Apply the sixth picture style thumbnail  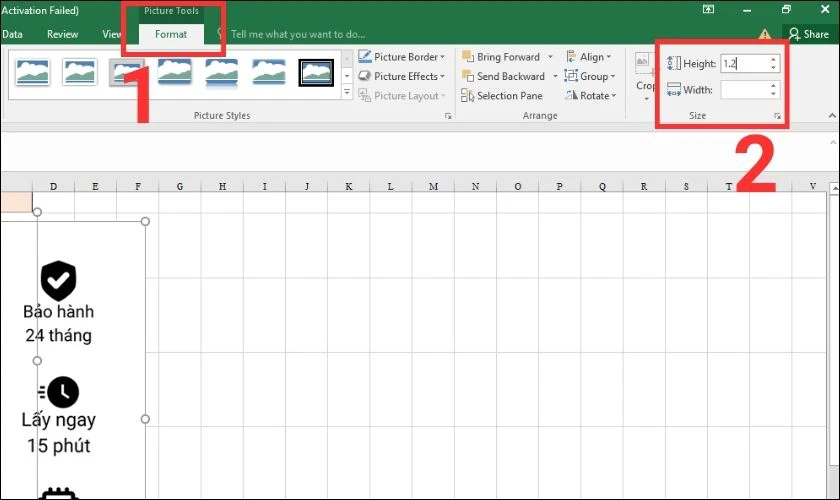click(269, 72)
